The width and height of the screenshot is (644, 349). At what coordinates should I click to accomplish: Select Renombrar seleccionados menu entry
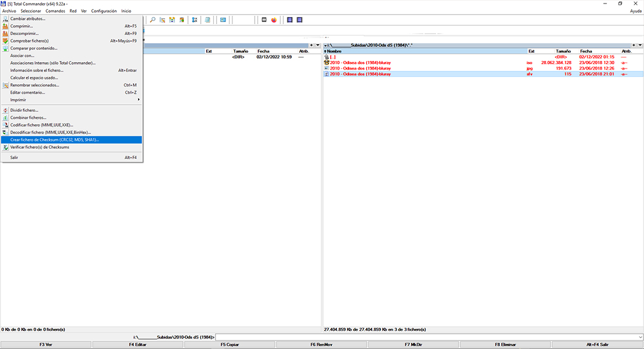71,85
